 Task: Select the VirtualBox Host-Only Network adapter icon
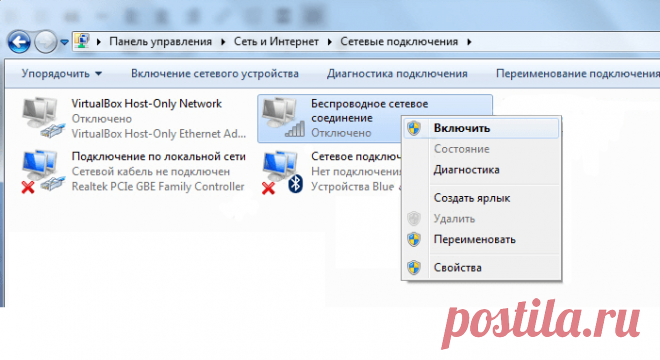(x=43, y=117)
